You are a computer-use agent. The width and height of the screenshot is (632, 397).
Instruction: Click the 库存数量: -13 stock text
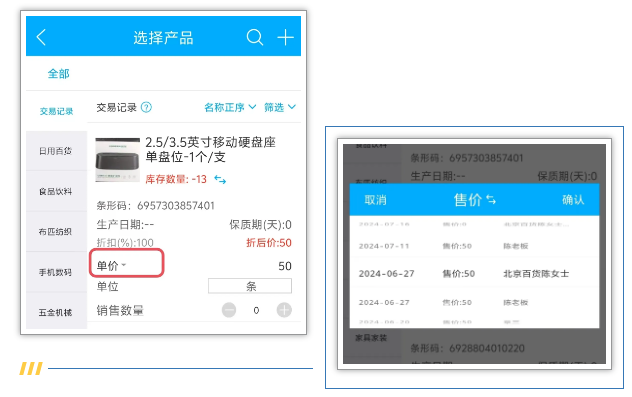click(176, 179)
